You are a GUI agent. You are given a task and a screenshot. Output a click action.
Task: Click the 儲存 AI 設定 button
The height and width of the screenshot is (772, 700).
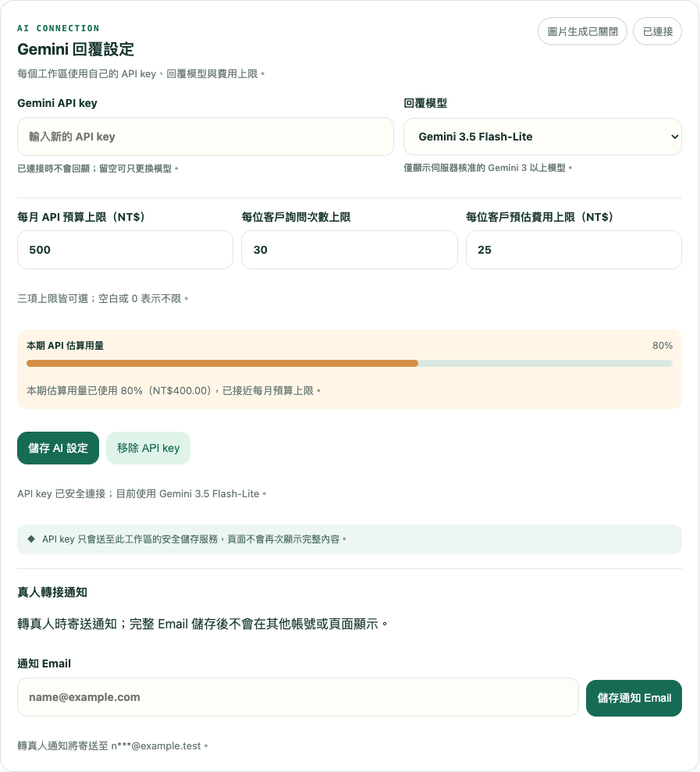coord(58,448)
